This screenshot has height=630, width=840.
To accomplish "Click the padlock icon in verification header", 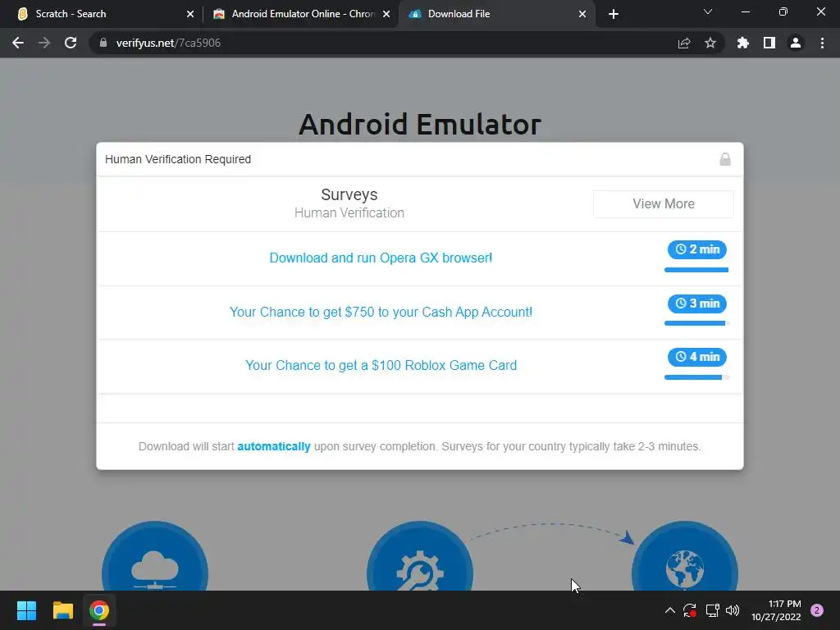I will 725,159.
